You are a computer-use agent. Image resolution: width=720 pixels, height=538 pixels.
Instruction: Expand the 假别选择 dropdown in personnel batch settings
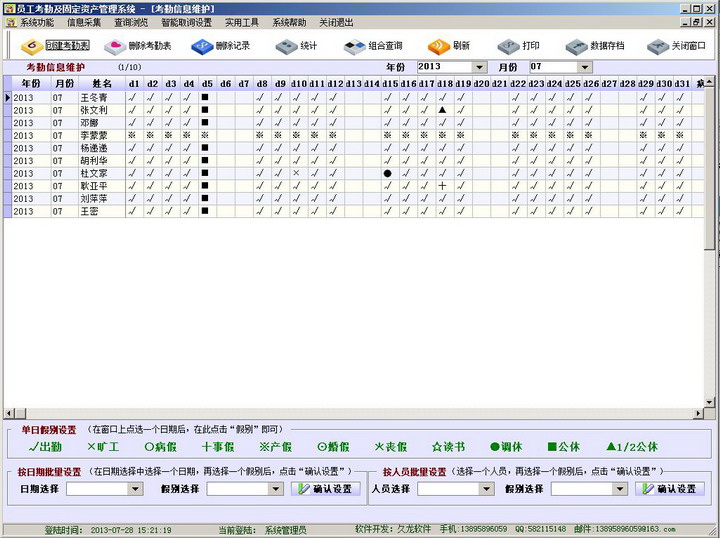coord(620,489)
